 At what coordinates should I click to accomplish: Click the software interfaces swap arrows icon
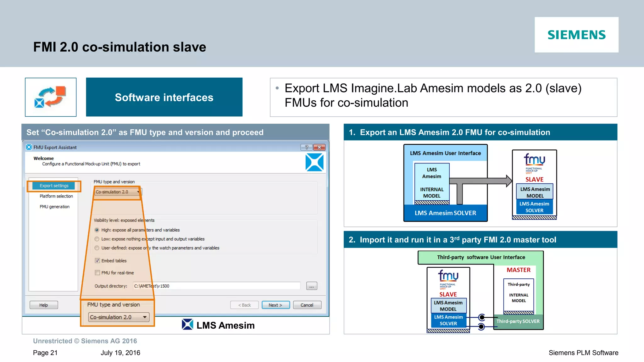coord(50,97)
